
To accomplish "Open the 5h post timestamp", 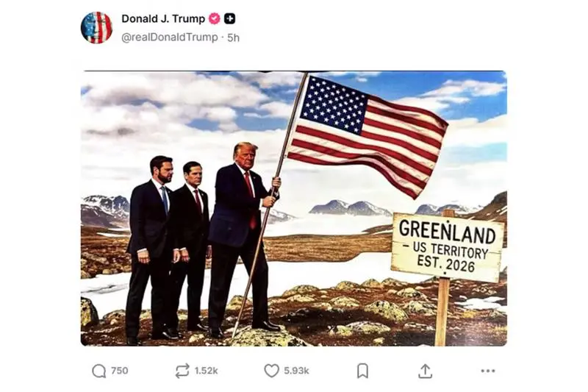I will click(233, 38).
